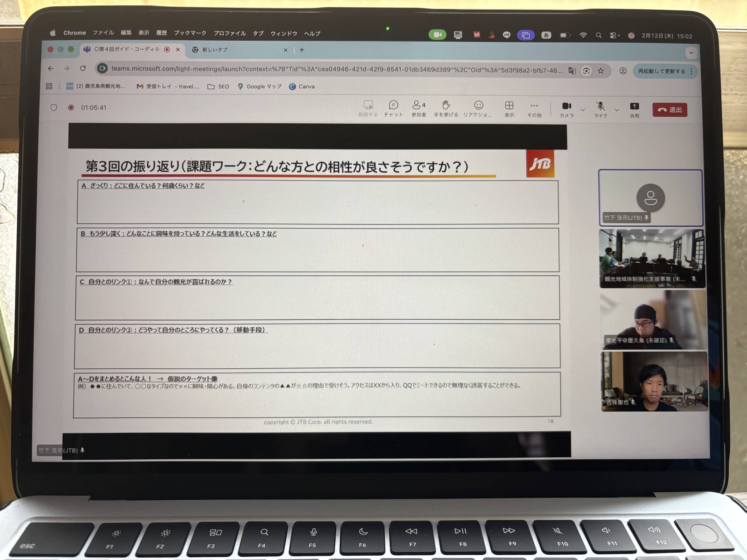The image size is (747, 560).
Task: Expand the camera options chevron
Action: point(583,110)
